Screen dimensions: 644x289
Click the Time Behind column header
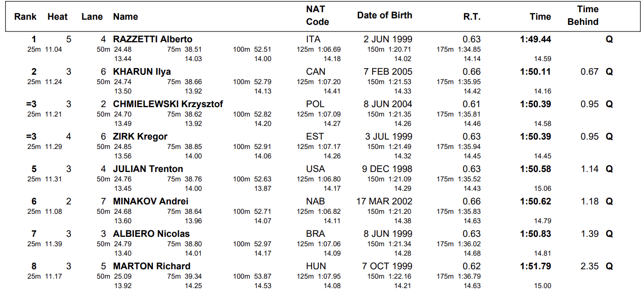(x=583, y=16)
